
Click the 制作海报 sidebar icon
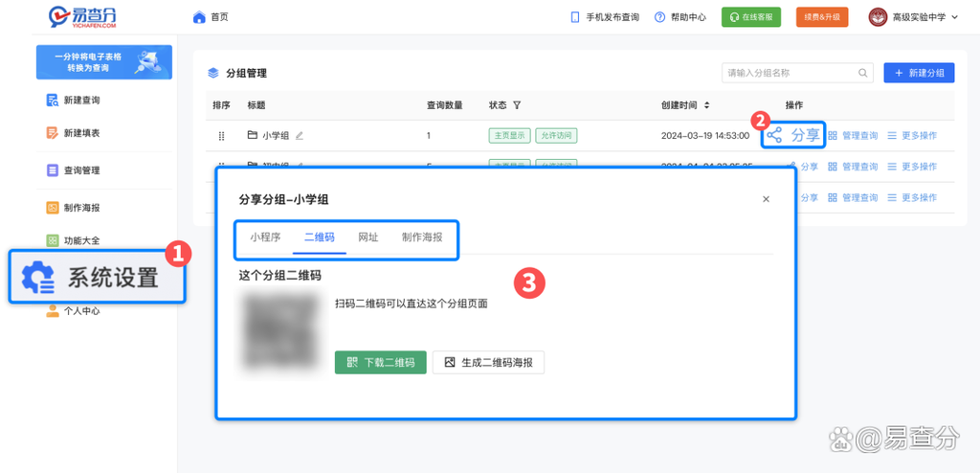click(53, 208)
